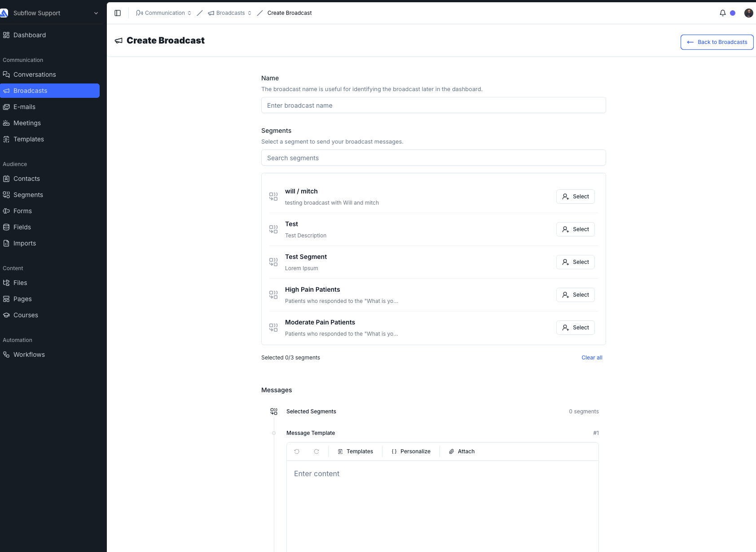Image resolution: width=756 pixels, height=552 pixels.
Task: Open Courses in the sidebar
Action: [50, 315]
